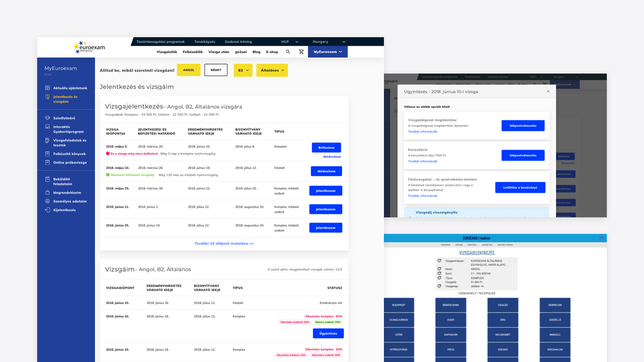Click the euroexam logo
Image resolution: width=644 pixels, height=362 pixels.
coord(89,47)
